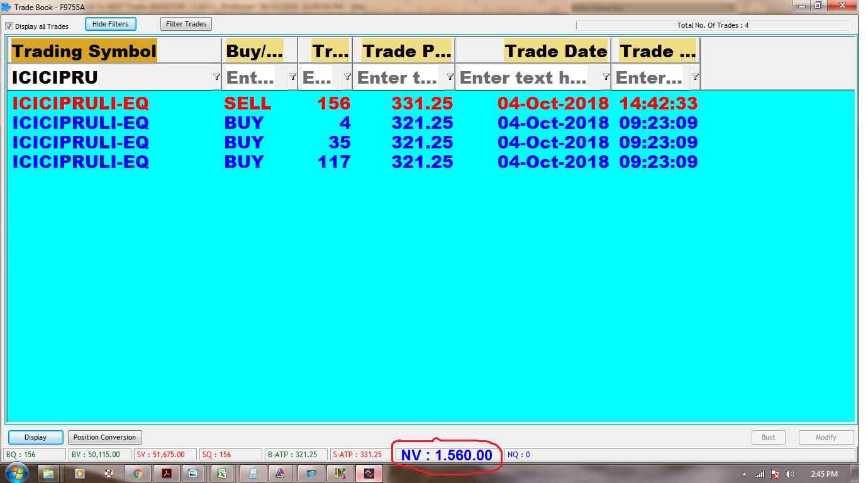Click the BV : 50,115.00 status field

pyautogui.click(x=100, y=455)
